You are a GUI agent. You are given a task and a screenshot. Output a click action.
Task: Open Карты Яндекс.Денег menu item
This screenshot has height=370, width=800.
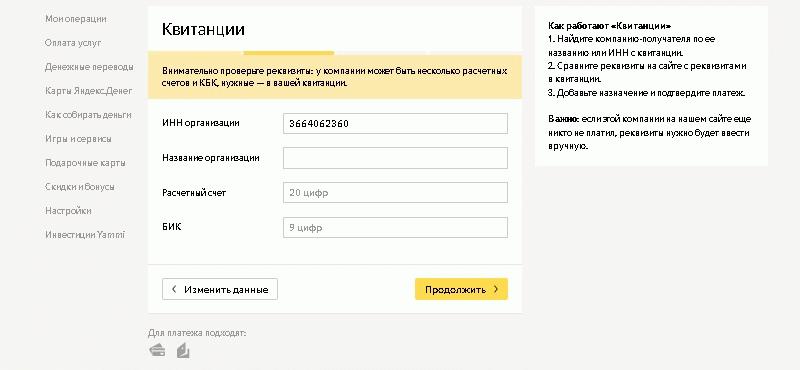click(x=89, y=91)
